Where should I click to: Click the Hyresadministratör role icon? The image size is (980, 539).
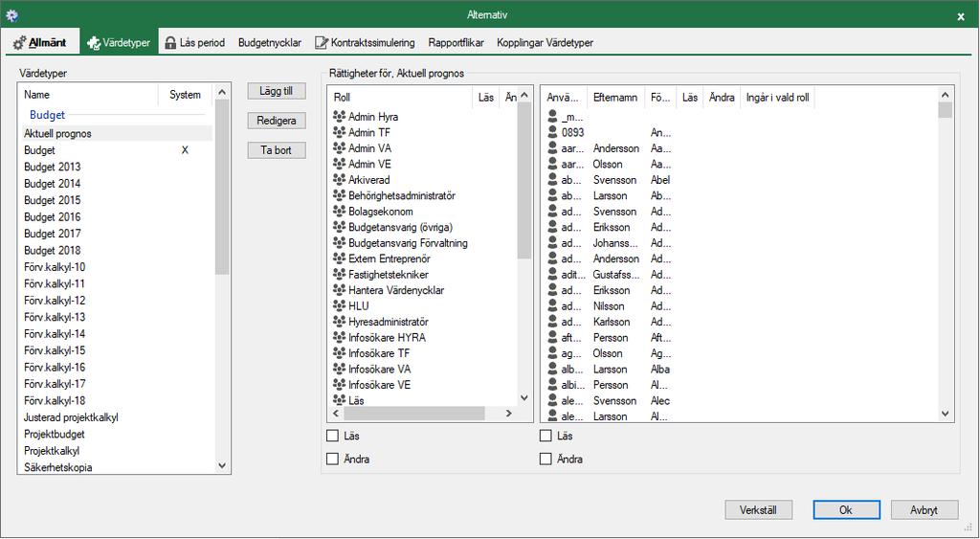point(340,322)
